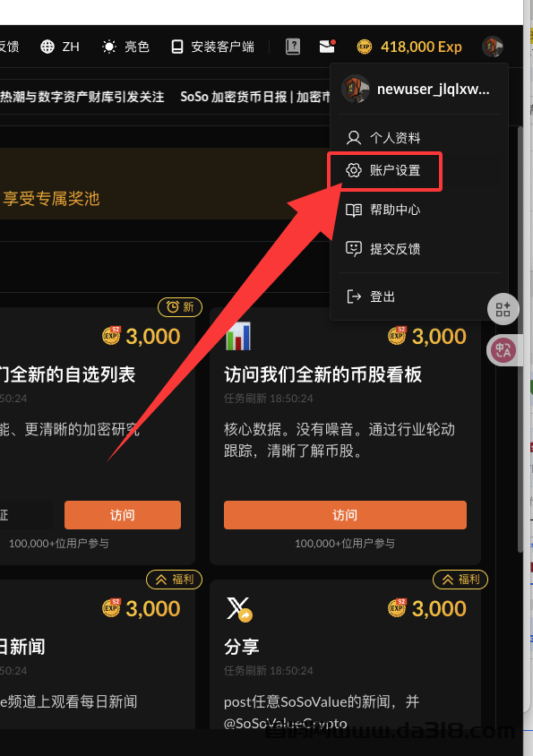Screen dimensions: 533x756
Task: Select 个人资料 from the user menu
Action: pos(383,138)
